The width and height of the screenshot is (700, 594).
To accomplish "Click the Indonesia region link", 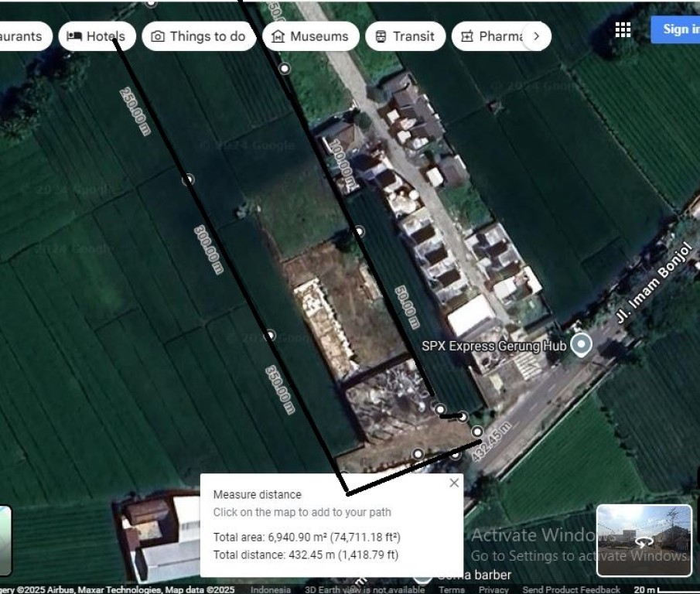I will [270, 589].
